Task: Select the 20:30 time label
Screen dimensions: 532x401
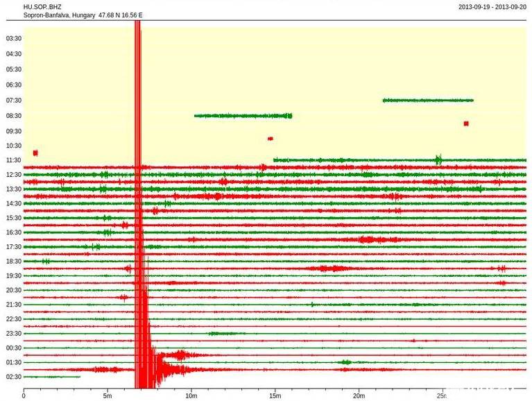Action: pos(14,290)
